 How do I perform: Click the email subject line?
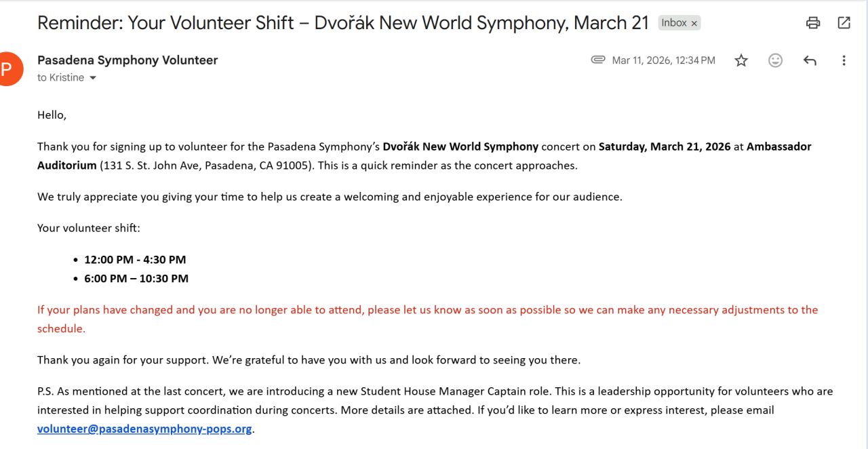tap(343, 22)
